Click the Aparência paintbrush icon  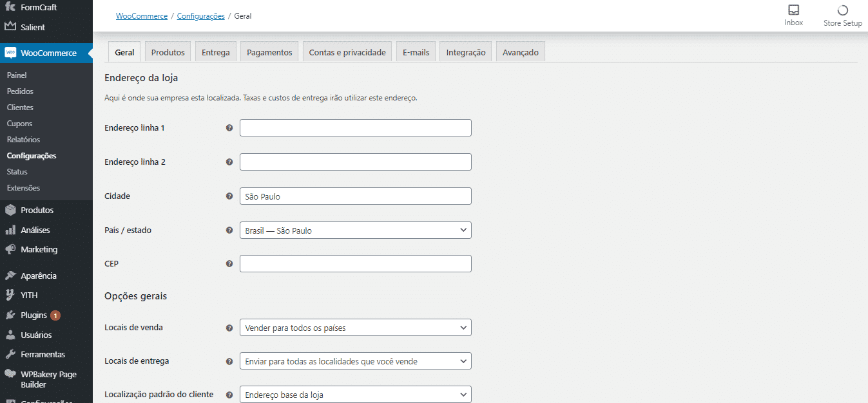(10, 276)
